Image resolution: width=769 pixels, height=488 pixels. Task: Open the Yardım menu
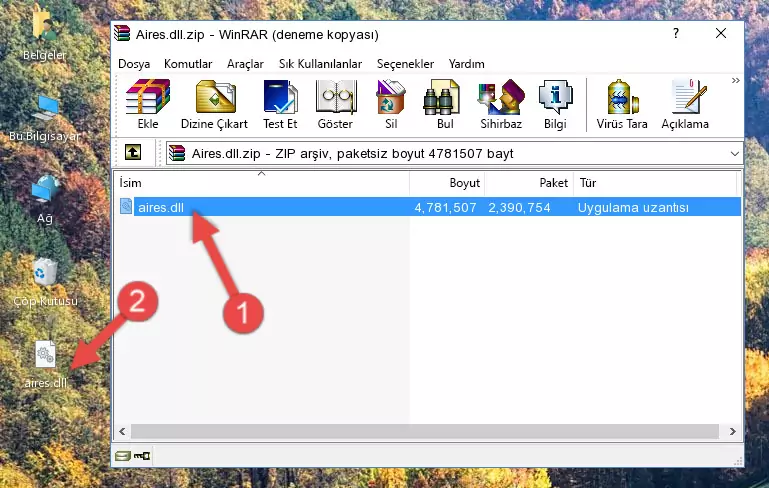(466, 64)
